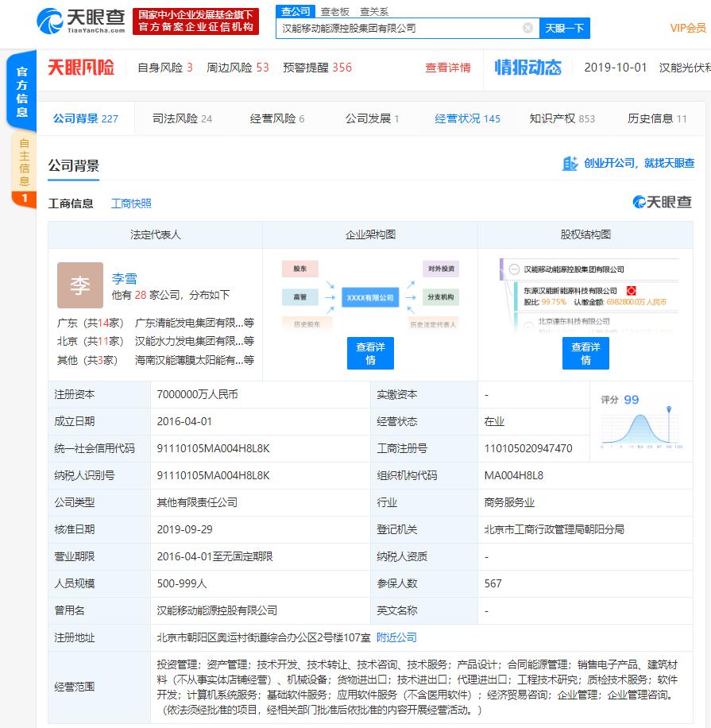
Task: Switch to the 公司背景 227 tab
Action: [x=85, y=119]
